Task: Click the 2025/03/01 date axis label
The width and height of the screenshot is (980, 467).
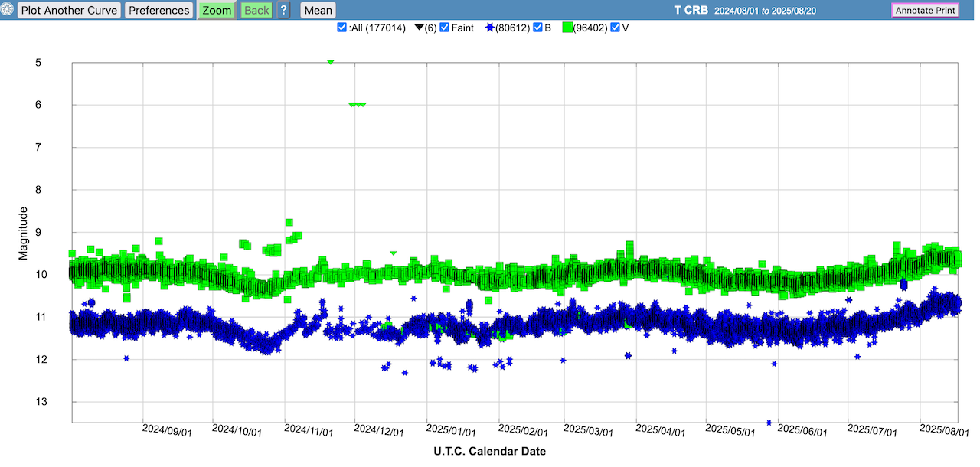Action: 589,431
